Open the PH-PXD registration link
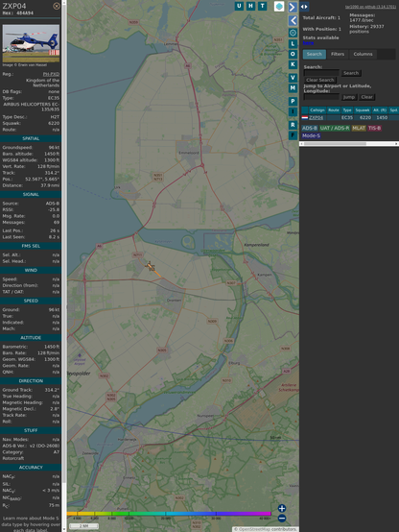The image size is (399, 532). (51, 74)
